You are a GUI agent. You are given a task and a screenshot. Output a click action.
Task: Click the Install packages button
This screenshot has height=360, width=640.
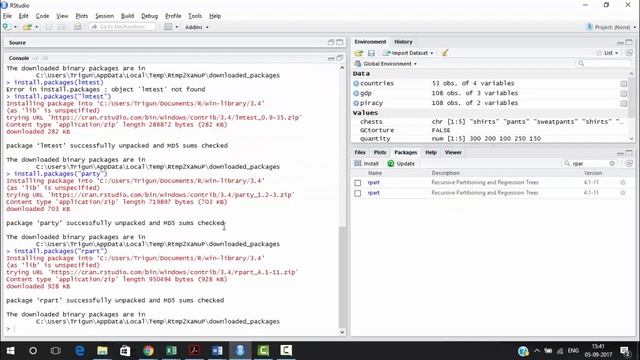367,163
